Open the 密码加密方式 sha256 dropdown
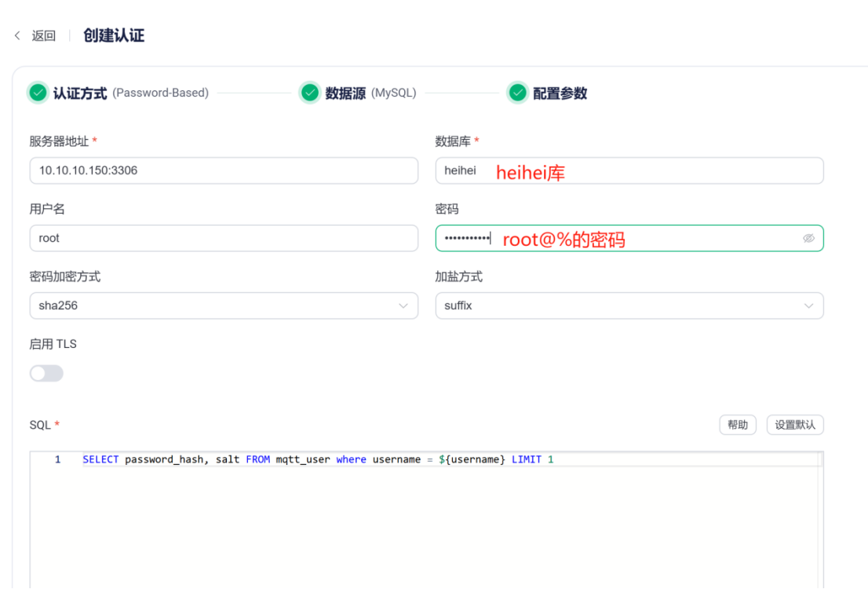Image resolution: width=868 pixels, height=589 pixels. (x=224, y=305)
